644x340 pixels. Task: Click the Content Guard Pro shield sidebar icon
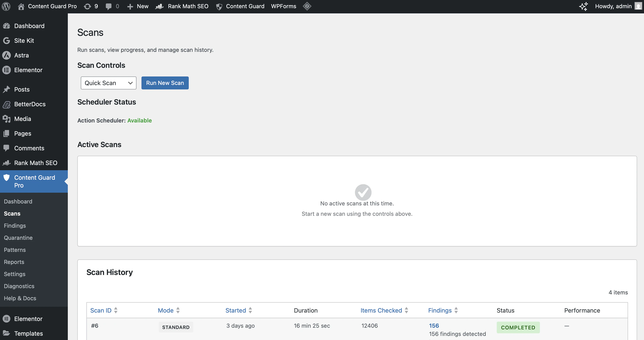pyautogui.click(x=7, y=178)
